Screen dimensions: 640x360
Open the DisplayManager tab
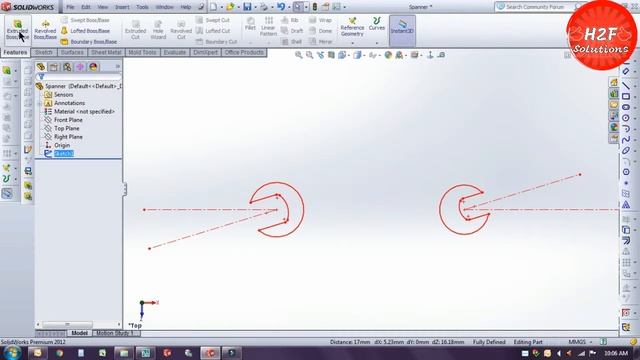[93, 67]
